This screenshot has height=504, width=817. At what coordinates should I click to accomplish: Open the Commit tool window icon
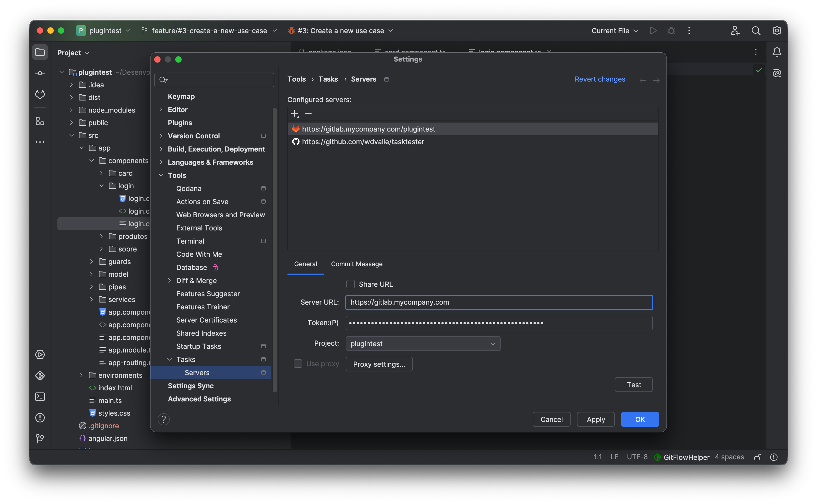(x=40, y=73)
